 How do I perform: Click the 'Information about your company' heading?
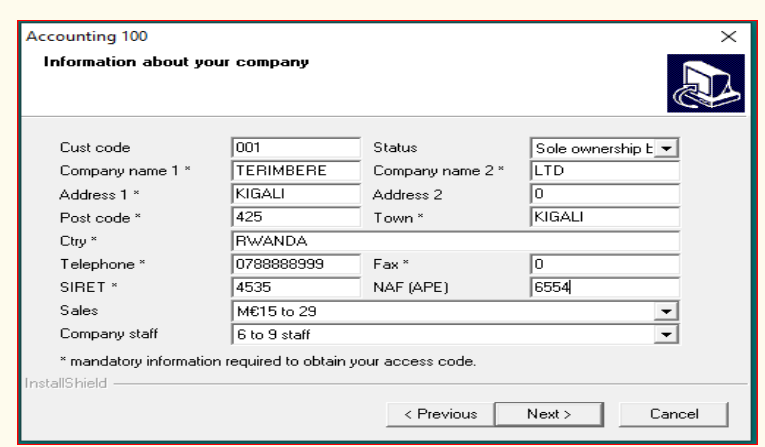(x=176, y=62)
